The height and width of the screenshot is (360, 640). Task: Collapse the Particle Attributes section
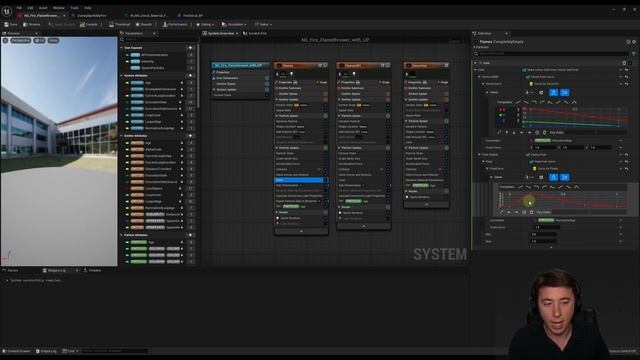click(x=122, y=235)
